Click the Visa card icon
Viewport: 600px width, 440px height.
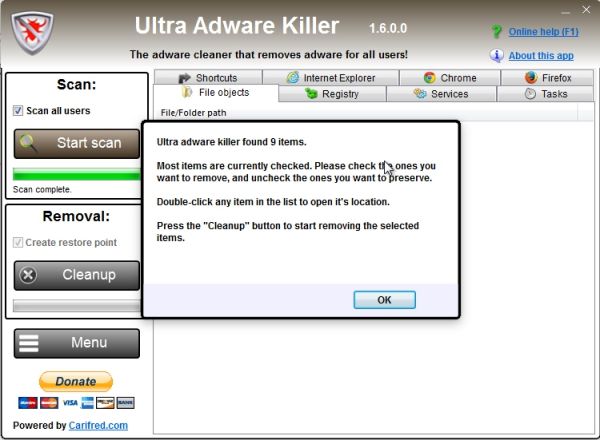70,403
